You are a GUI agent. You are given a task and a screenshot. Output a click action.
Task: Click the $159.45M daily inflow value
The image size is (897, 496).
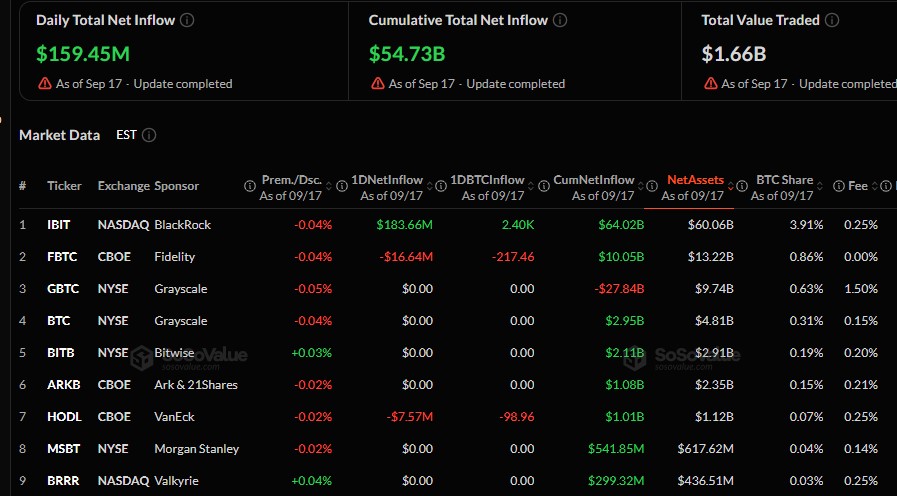pos(83,54)
